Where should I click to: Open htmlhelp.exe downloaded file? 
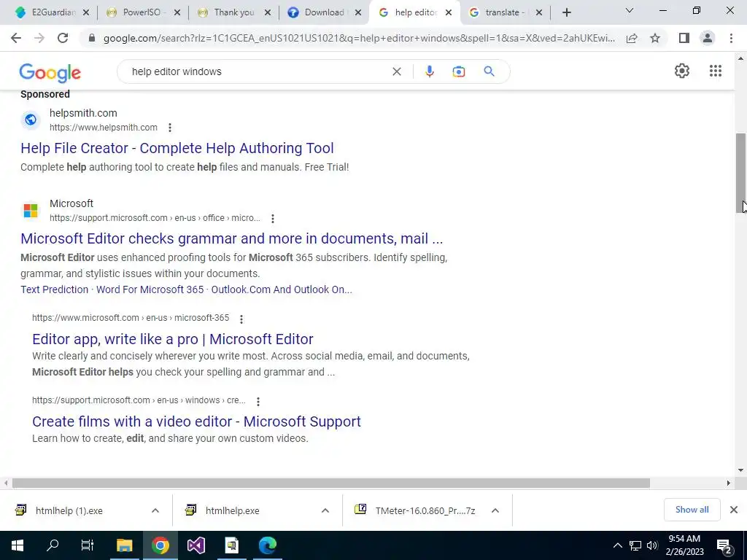[232, 510]
